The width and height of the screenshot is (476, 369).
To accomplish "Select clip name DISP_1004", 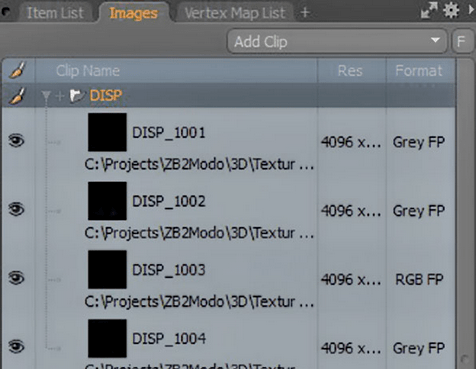I will click(x=169, y=339).
